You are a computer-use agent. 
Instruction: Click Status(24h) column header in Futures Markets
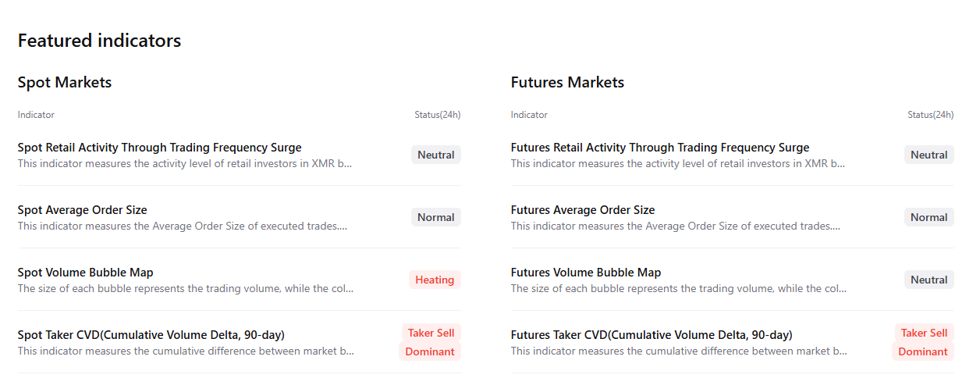tap(930, 115)
